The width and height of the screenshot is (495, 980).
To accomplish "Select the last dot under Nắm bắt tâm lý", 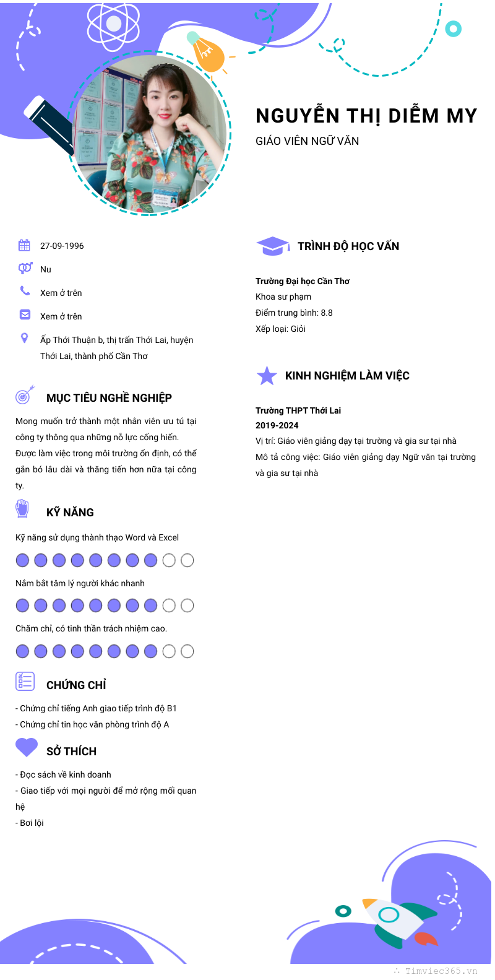I will 187,605.
